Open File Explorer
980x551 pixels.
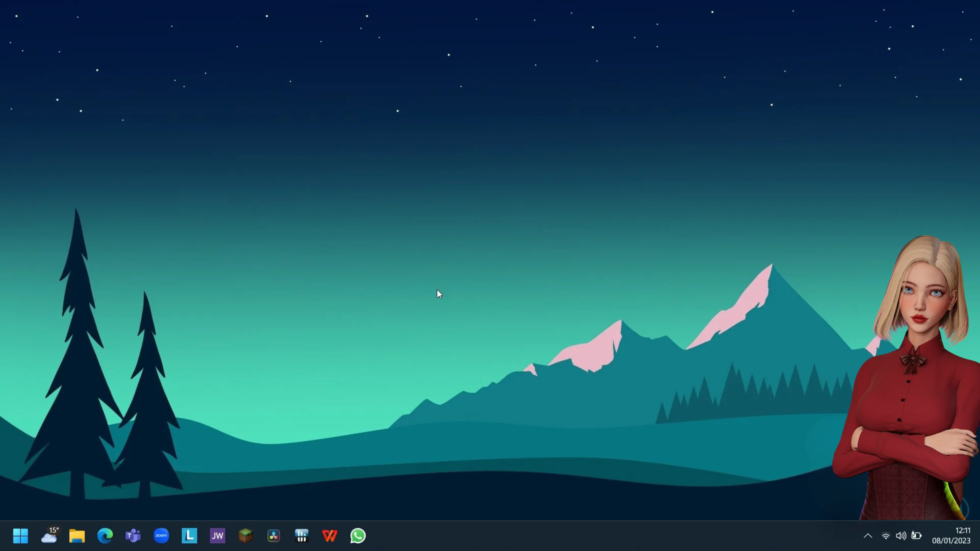78,536
